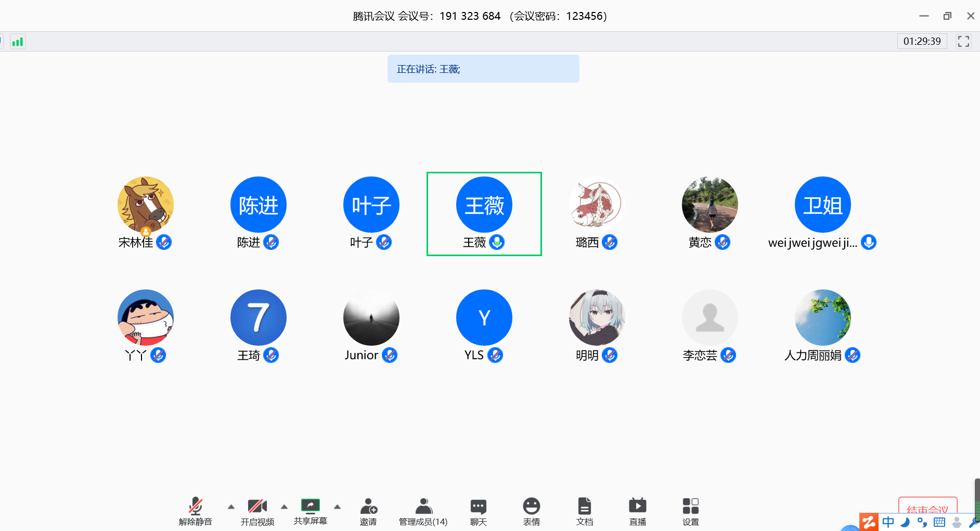The width and height of the screenshot is (980, 531).
Task: Click 王薇's active microphone indicator
Action: tap(497, 242)
